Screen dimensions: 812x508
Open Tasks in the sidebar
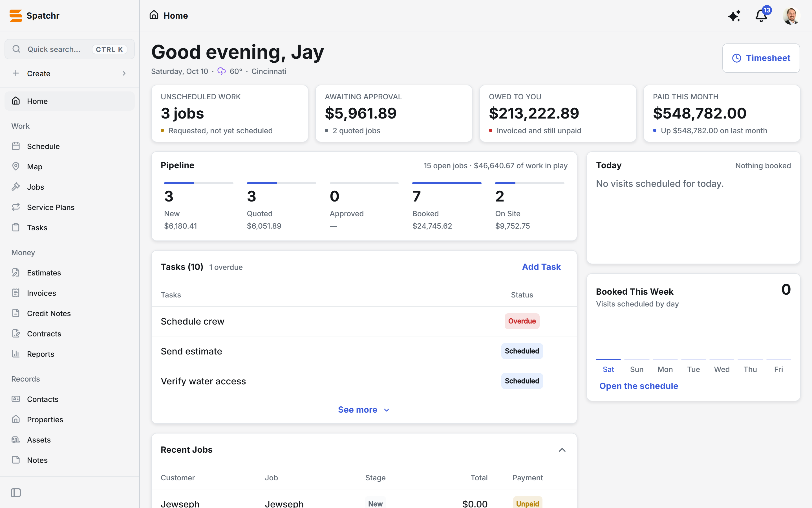(69, 227)
